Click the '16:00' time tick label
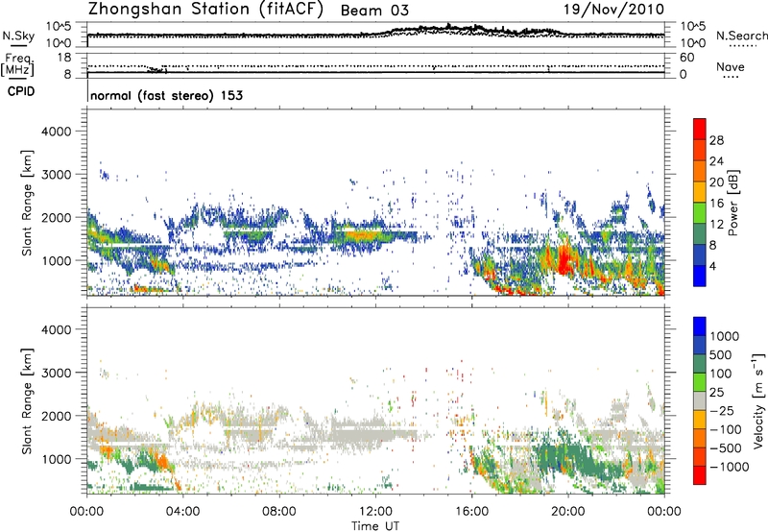 (471, 512)
